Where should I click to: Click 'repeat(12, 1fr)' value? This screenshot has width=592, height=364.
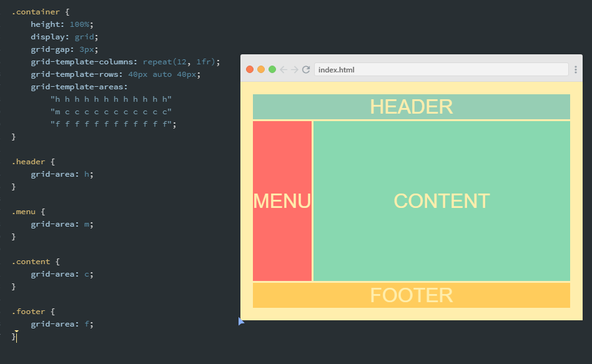[x=179, y=62]
